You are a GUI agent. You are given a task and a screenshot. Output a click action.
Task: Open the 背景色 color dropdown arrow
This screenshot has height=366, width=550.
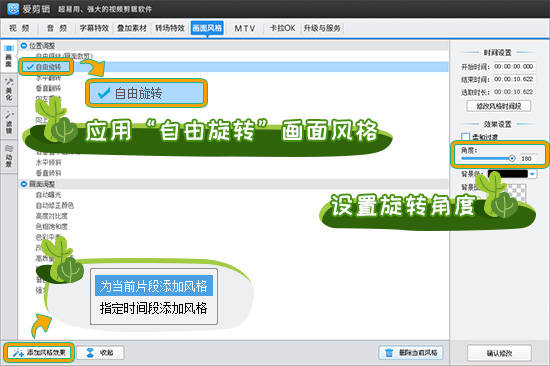[x=532, y=174]
